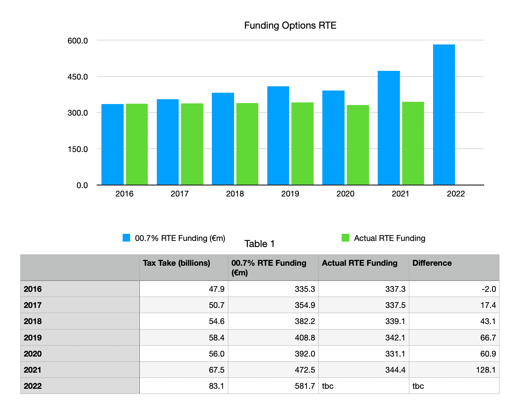
Task: Select the 2019 row header in the table
Action: coord(80,338)
